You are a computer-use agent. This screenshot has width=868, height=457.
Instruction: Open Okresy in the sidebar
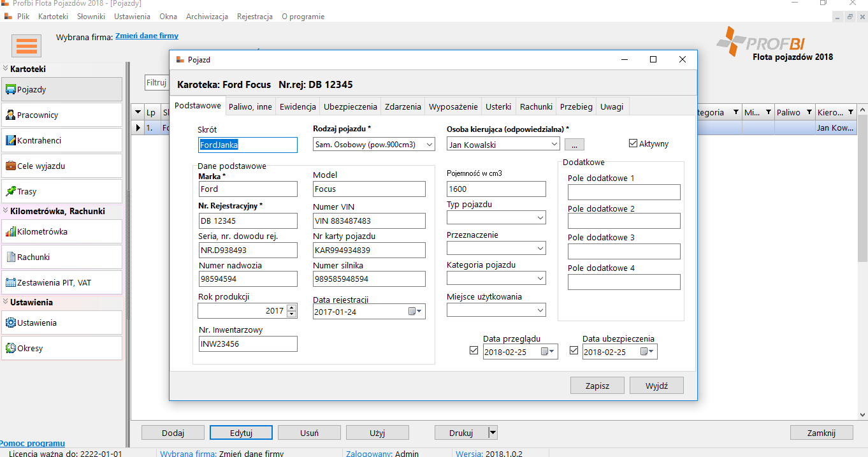point(62,348)
